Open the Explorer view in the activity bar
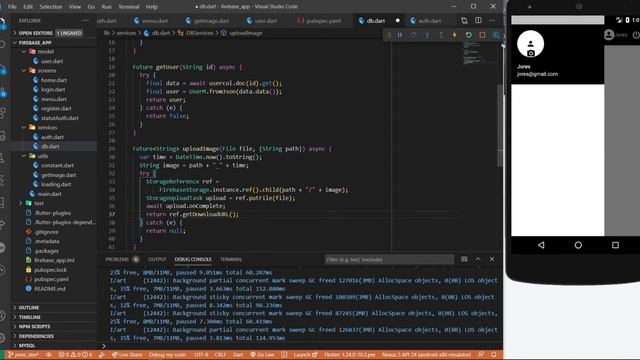Image resolution: width=640 pixels, height=360 pixels. tap(2, 23)
